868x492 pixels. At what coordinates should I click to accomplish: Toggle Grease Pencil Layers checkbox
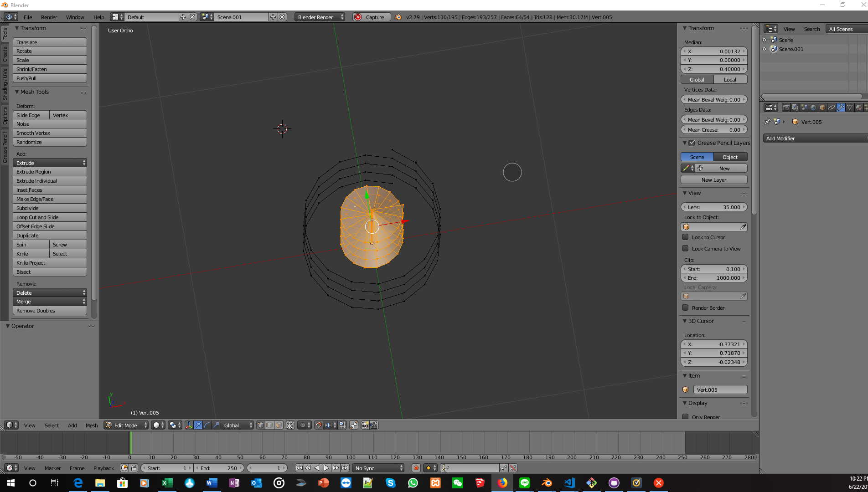pos(692,143)
